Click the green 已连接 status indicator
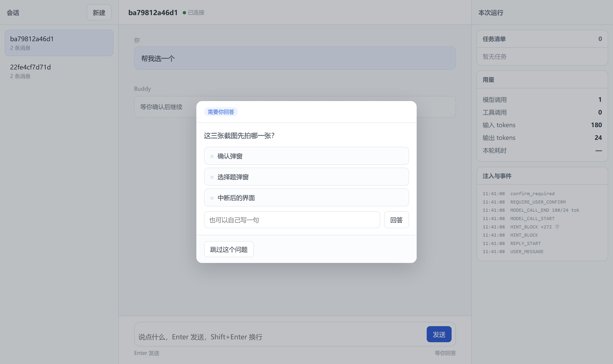This screenshot has height=364, width=613. [x=193, y=12]
